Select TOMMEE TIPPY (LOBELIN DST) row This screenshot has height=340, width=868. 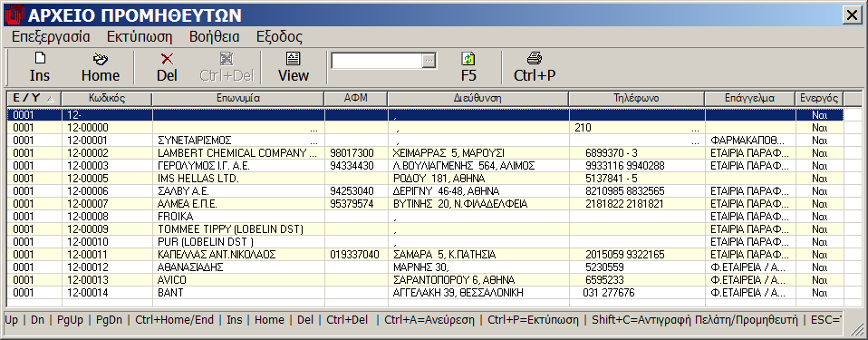coord(425,229)
